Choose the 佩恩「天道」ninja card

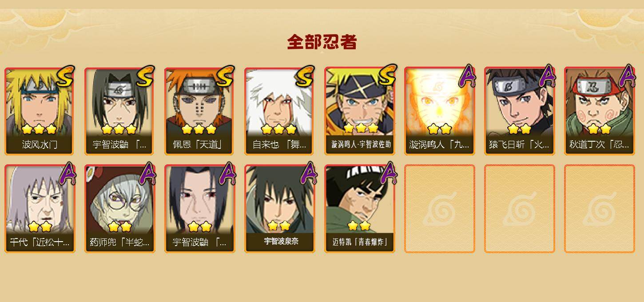(x=199, y=111)
